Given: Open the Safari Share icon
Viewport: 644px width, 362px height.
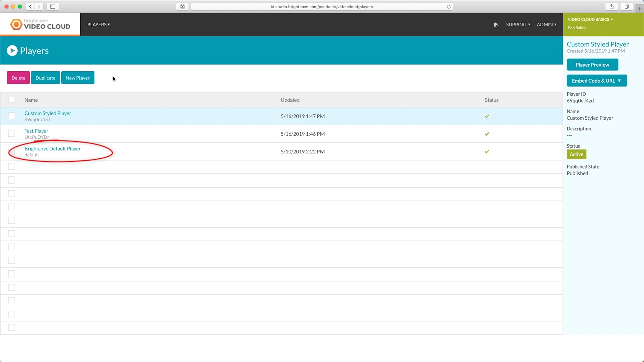Looking at the screenshot, I should click(611, 7).
